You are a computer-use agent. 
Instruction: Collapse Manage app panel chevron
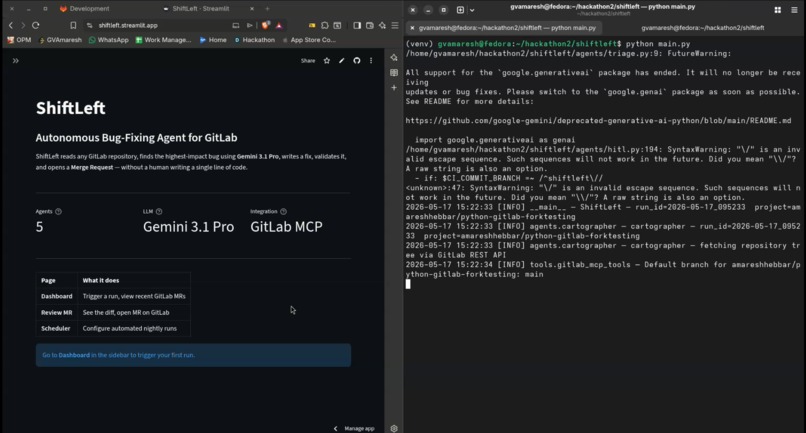point(336,428)
